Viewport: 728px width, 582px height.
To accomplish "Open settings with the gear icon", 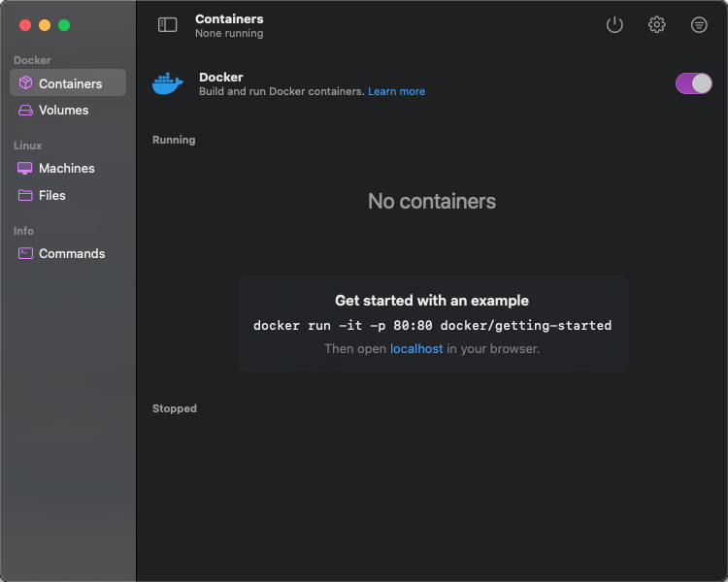I will (657, 25).
